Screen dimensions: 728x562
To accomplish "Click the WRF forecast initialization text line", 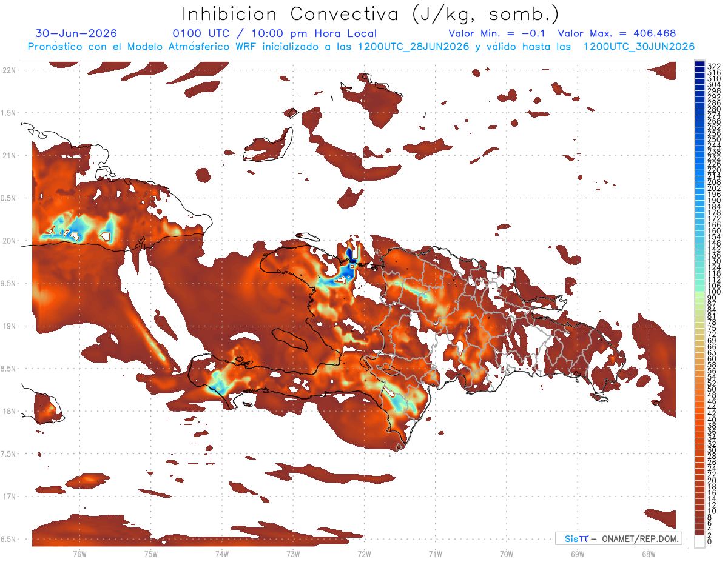I will coord(361,47).
